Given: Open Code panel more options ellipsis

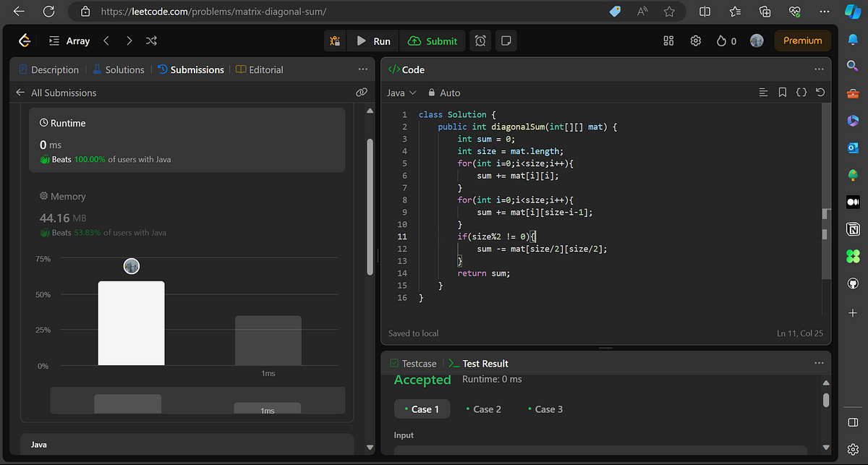Looking at the screenshot, I should [819, 69].
